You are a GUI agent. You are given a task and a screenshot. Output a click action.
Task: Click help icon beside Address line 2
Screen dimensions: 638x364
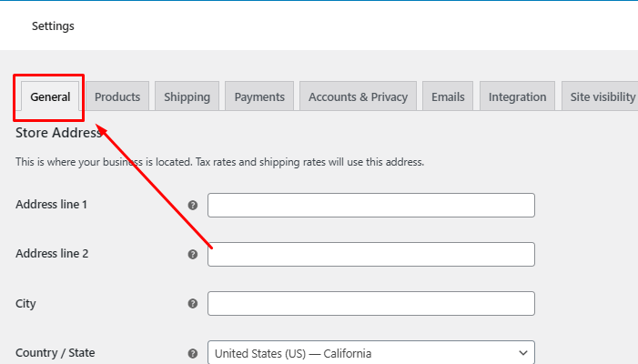(x=193, y=255)
